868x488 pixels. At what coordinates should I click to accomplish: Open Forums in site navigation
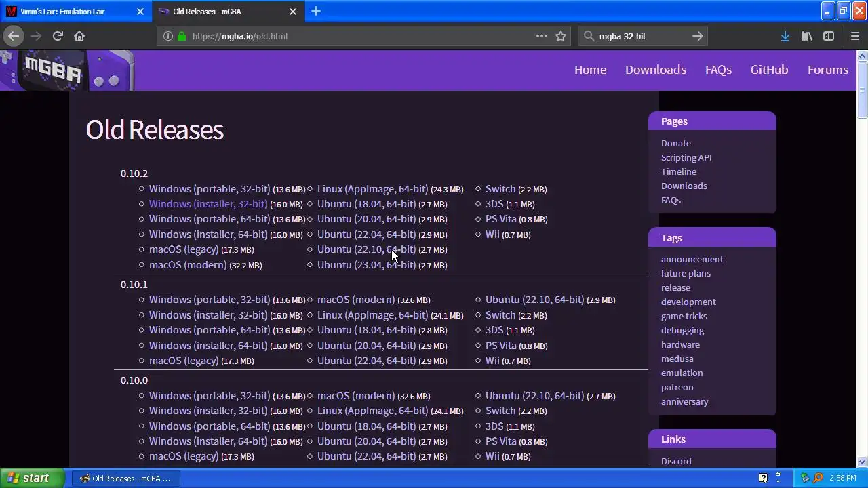coord(827,70)
